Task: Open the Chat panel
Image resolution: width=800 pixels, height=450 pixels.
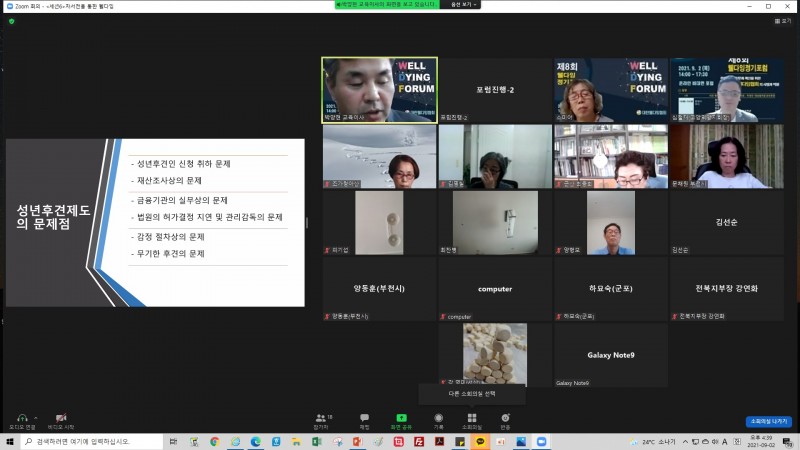Action: pos(364,420)
